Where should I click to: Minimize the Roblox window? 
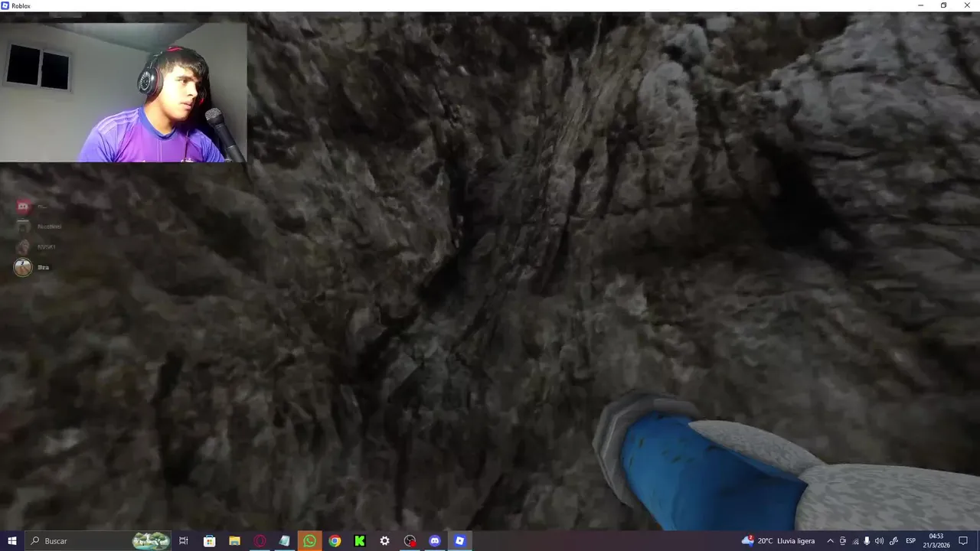(x=920, y=5)
